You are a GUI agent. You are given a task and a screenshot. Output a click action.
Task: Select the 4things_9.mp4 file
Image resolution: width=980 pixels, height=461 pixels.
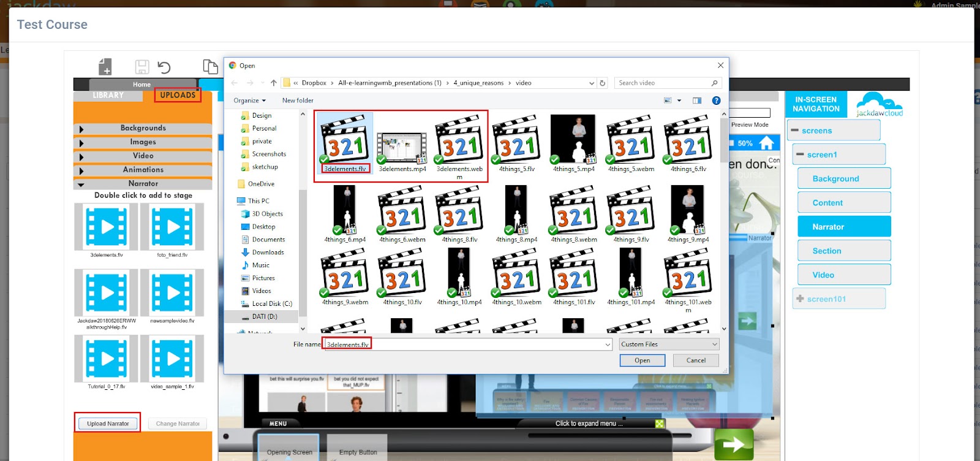pyautogui.click(x=688, y=214)
